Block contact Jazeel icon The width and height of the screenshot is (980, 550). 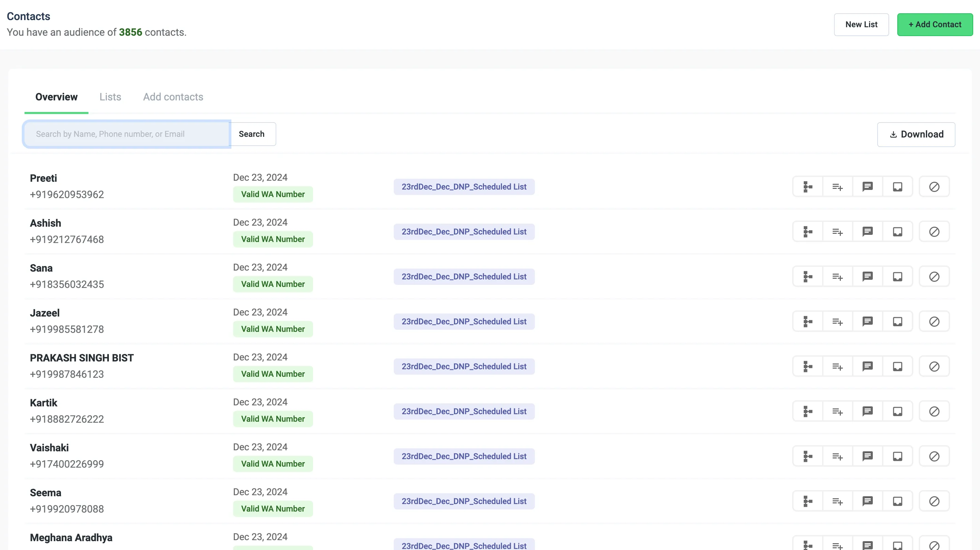coord(934,322)
